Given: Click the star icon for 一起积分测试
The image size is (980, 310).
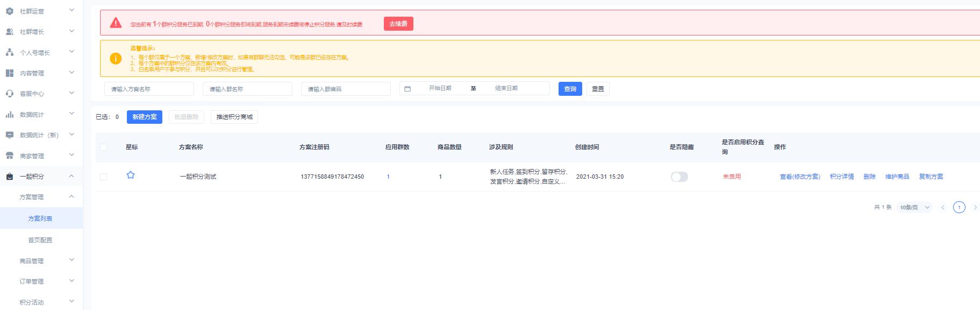Looking at the screenshot, I should click(130, 175).
